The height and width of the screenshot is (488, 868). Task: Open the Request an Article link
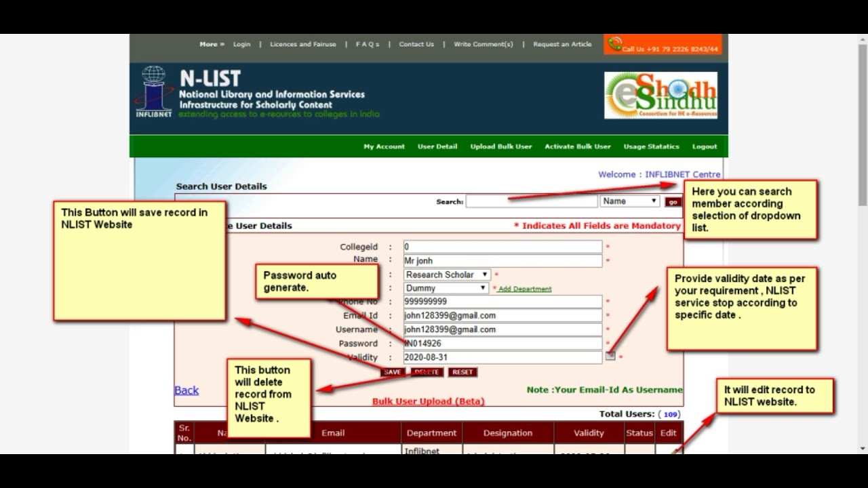click(x=562, y=44)
